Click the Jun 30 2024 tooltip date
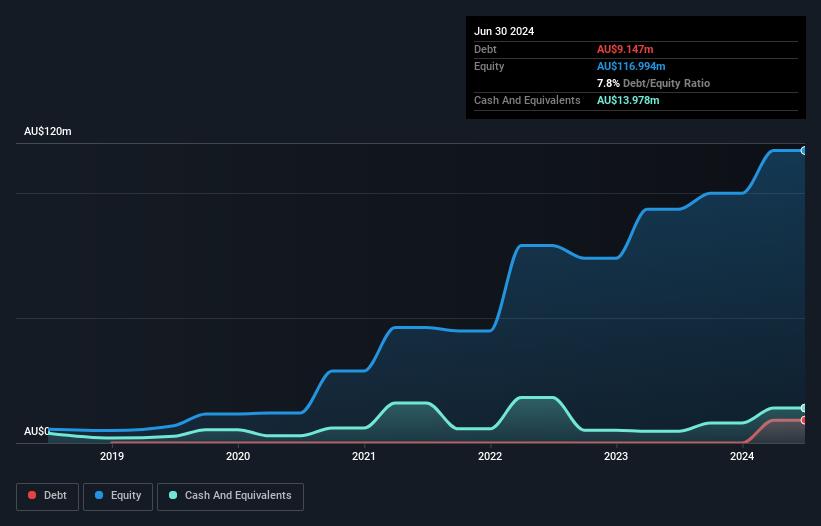Viewport: 821px width, 526px height. [504, 31]
